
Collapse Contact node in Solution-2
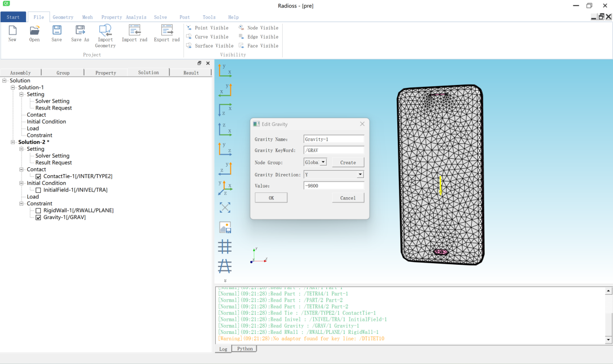tap(22, 170)
